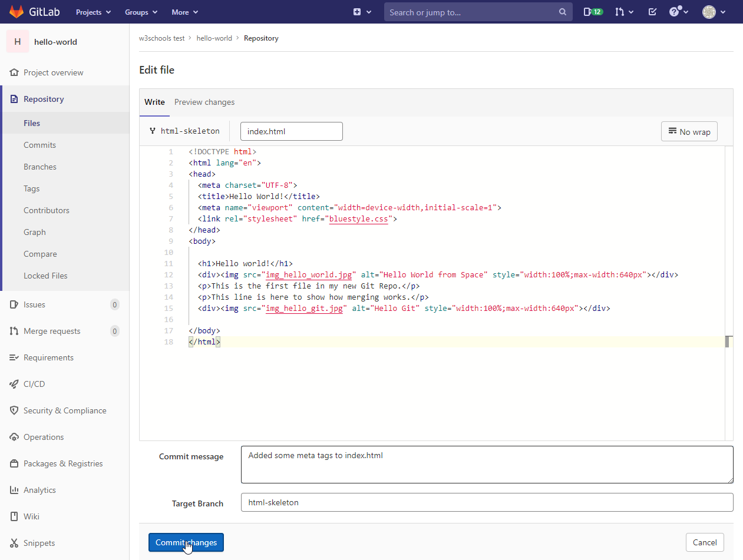
Task: Click the editor vertical scrollbar handle
Action: tap(728, 342)
